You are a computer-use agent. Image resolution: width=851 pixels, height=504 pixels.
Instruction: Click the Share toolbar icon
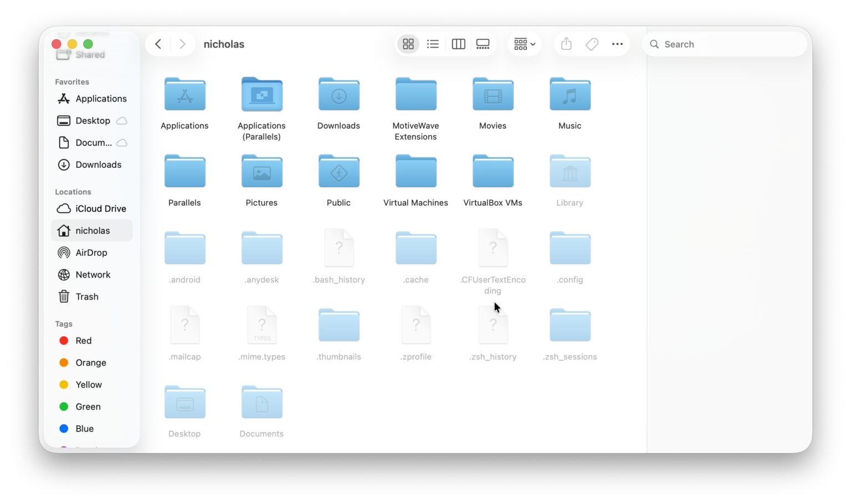[x=566, y=44]
